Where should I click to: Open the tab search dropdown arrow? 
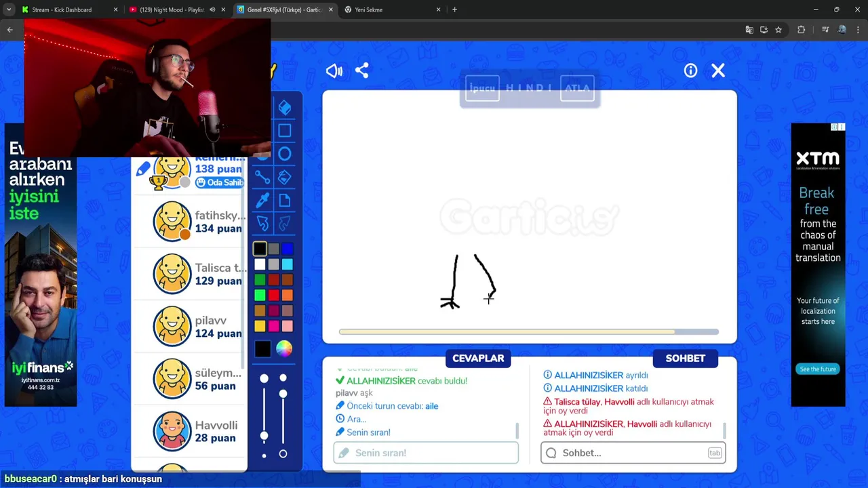pos(9,9)
